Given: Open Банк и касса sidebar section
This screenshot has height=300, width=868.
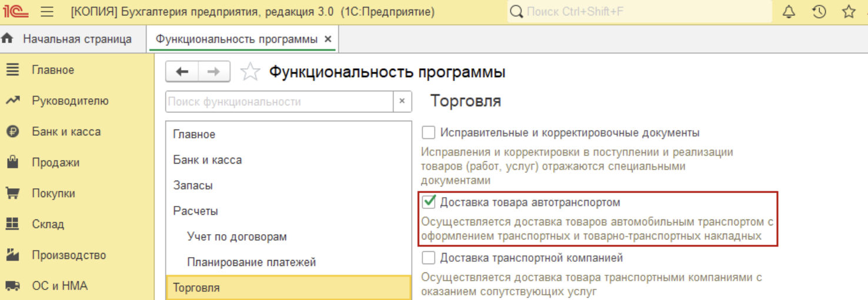Looking at the screenshot, I should (x=66, y=132).
